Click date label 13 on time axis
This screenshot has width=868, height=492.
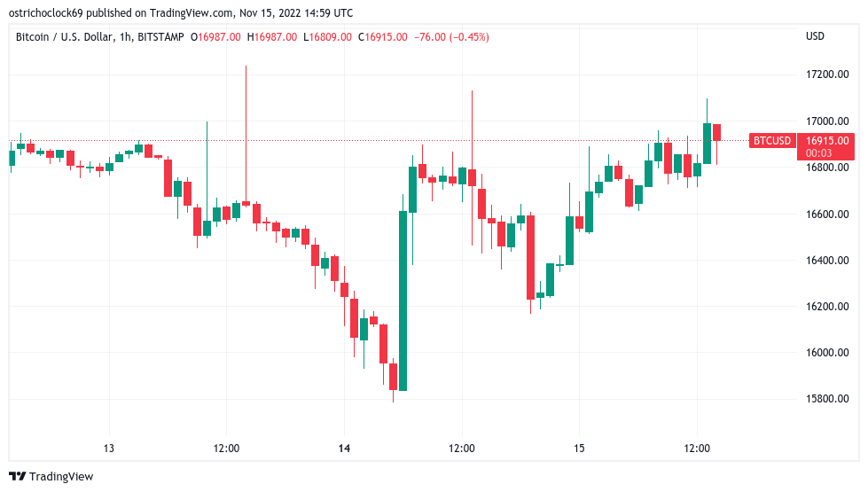pos(109,449)
